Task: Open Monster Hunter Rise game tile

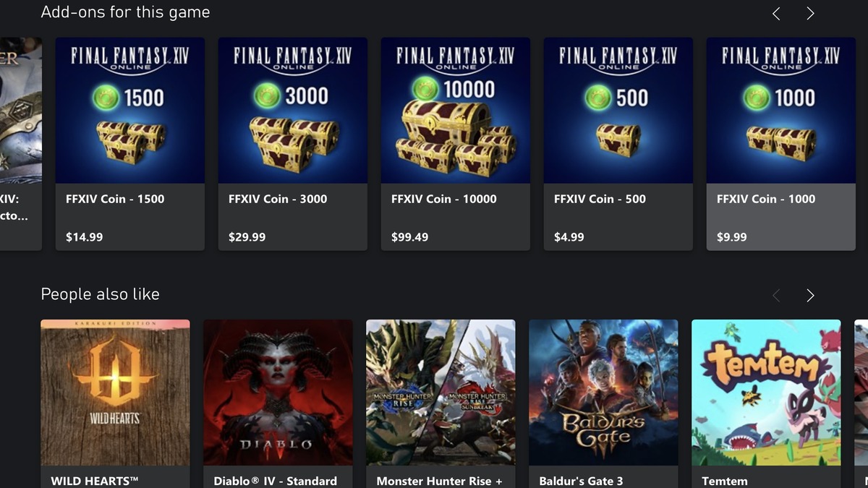Action: coord(441,403)
